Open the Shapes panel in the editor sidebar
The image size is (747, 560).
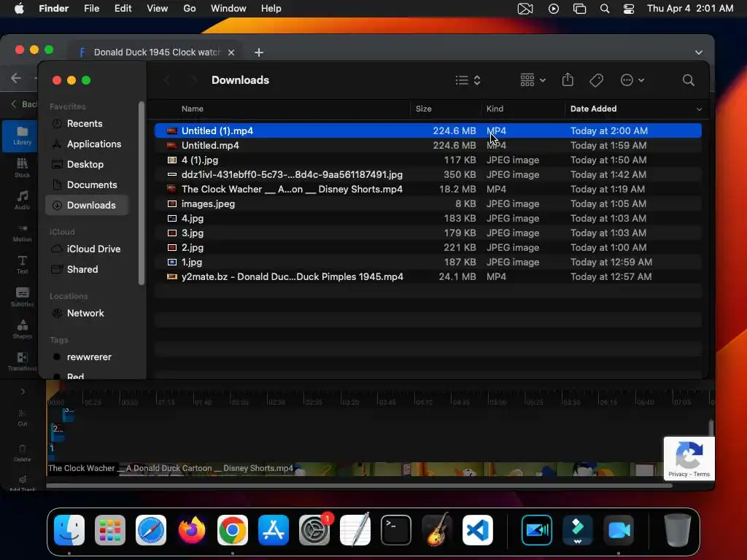(22, 329)
